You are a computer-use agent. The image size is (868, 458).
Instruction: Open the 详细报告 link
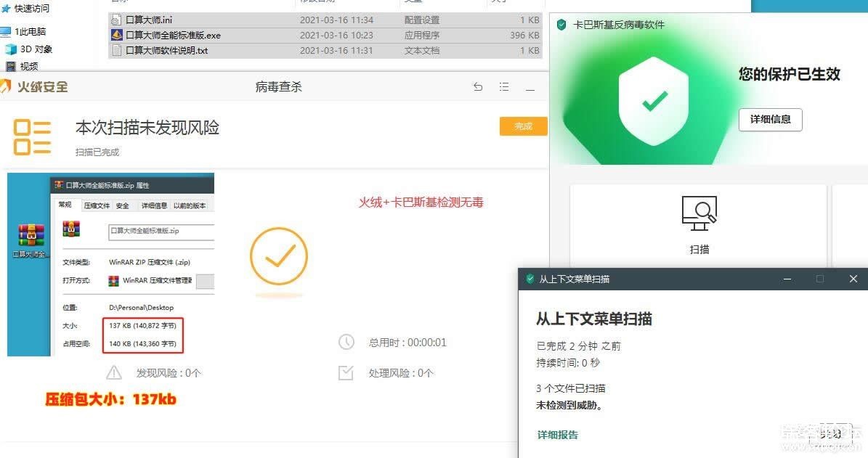[x=557, y=435]
